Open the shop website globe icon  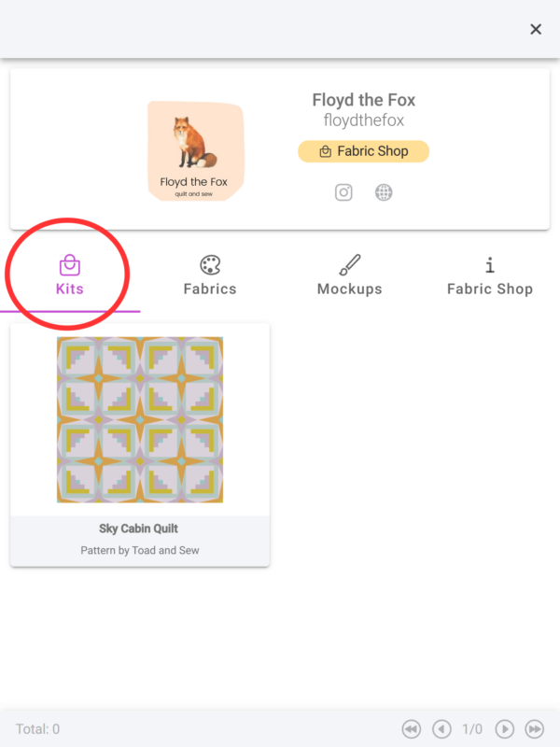[x=384, y=192]
